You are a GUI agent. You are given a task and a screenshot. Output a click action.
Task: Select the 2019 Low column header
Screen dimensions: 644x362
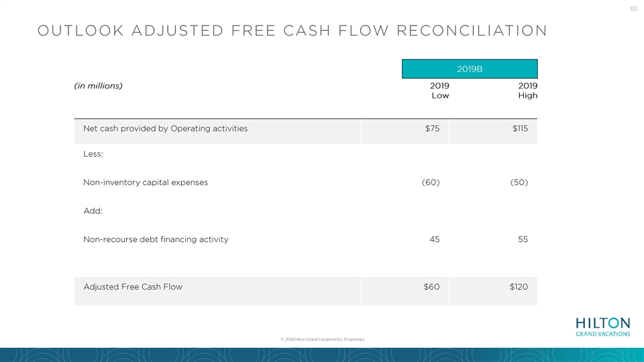pyautogui.click(x=439, y=90)
